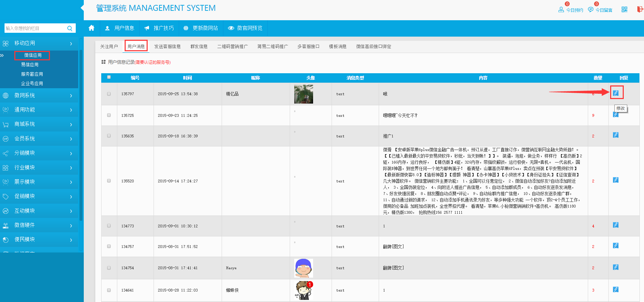Click the edit reply icon for message 134754
Screen dimensions: 644x302
616,267
